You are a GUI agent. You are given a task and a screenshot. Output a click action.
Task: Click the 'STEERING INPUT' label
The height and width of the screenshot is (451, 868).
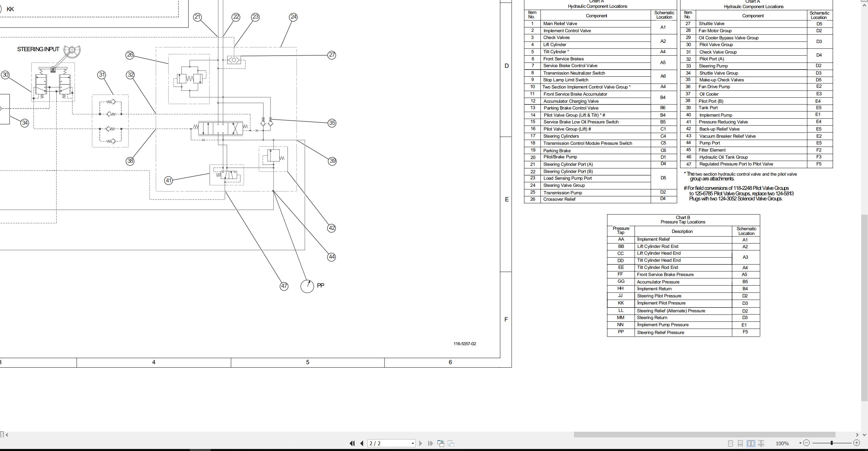click(38, 49)
